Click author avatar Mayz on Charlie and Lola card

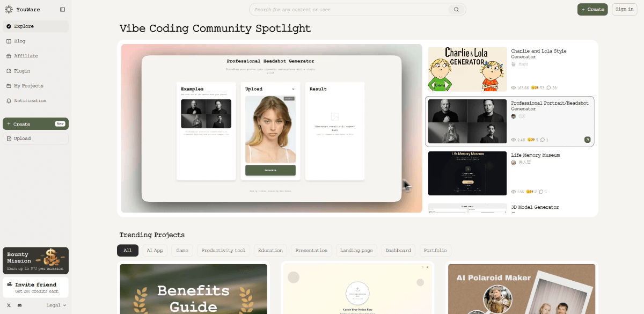[x=514, y=64]
